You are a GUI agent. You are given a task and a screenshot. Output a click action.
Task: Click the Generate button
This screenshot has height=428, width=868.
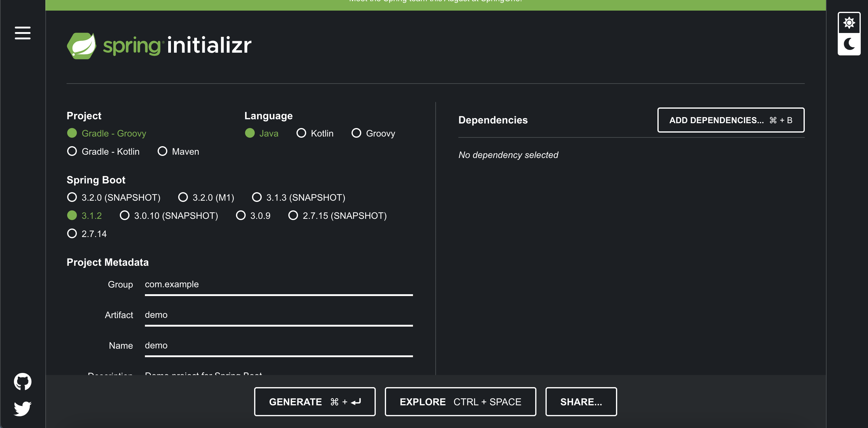pos(315,402)
